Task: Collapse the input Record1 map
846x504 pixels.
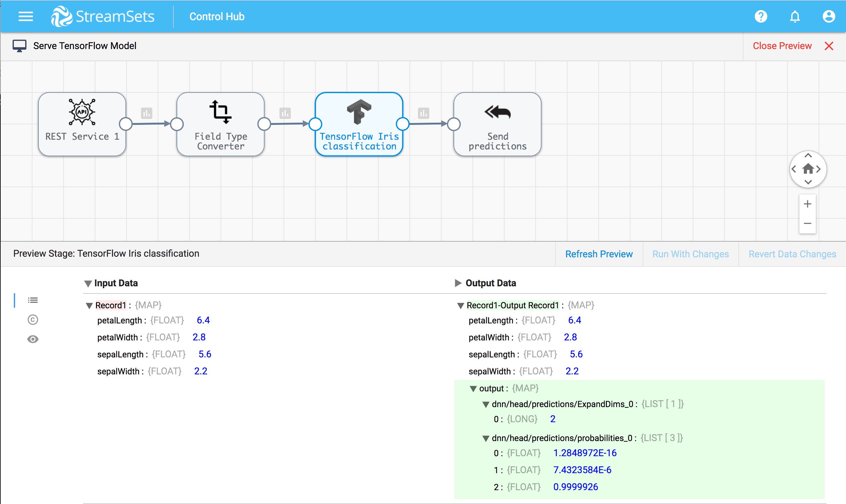Action: click(x=89, y=306)
